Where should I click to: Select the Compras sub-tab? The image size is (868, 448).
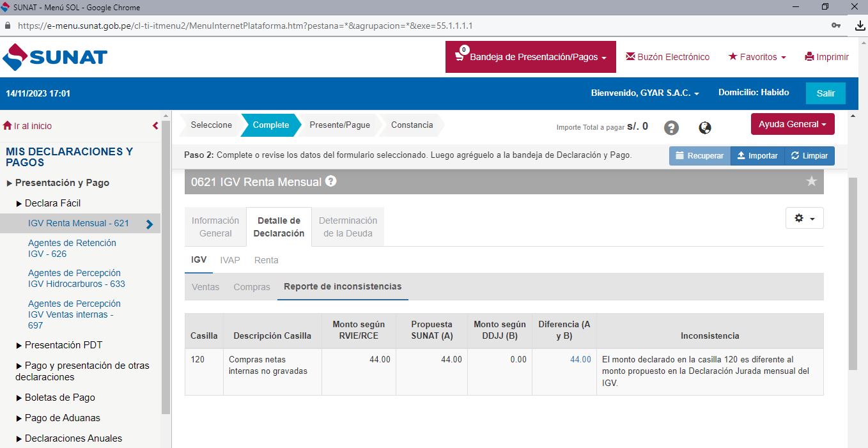coord(252,287)
